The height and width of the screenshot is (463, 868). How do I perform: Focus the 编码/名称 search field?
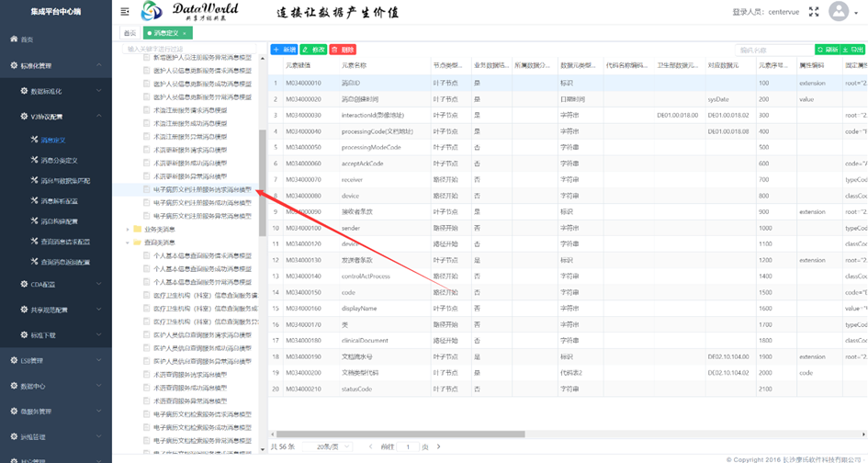tap(774, 50)
